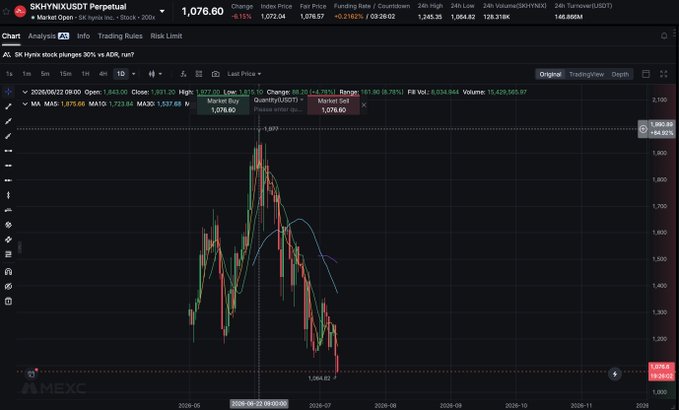Toggle the magnet snap mode icon
679x410 pixels.
coord(8,272)
